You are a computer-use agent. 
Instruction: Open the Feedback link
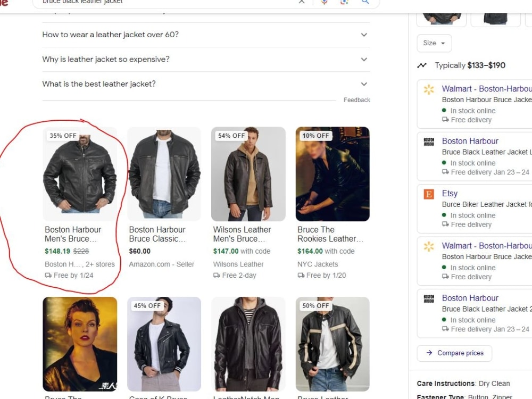[356, 100]
